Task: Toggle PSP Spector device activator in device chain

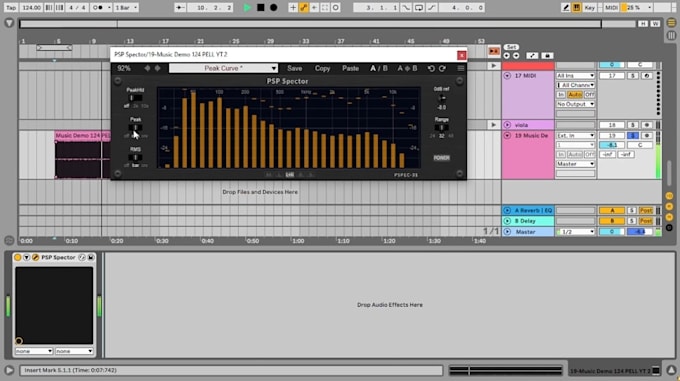Action: pos(17,257)
